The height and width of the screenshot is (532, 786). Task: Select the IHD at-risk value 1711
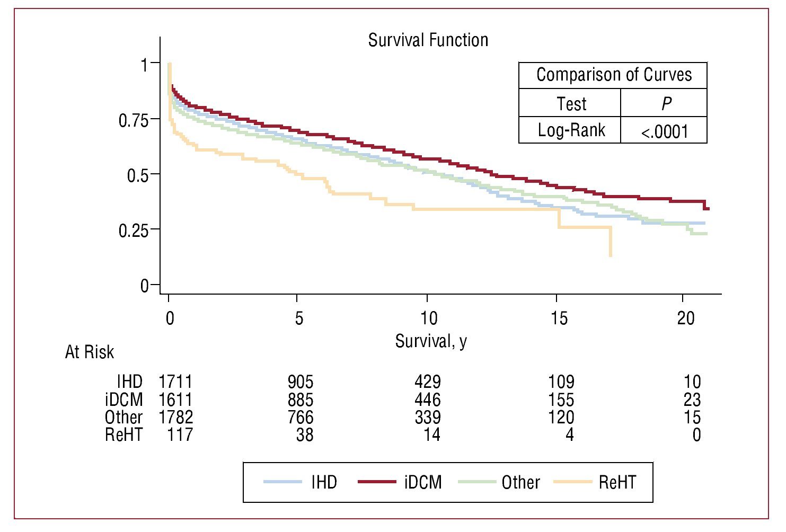coord(175,382)
